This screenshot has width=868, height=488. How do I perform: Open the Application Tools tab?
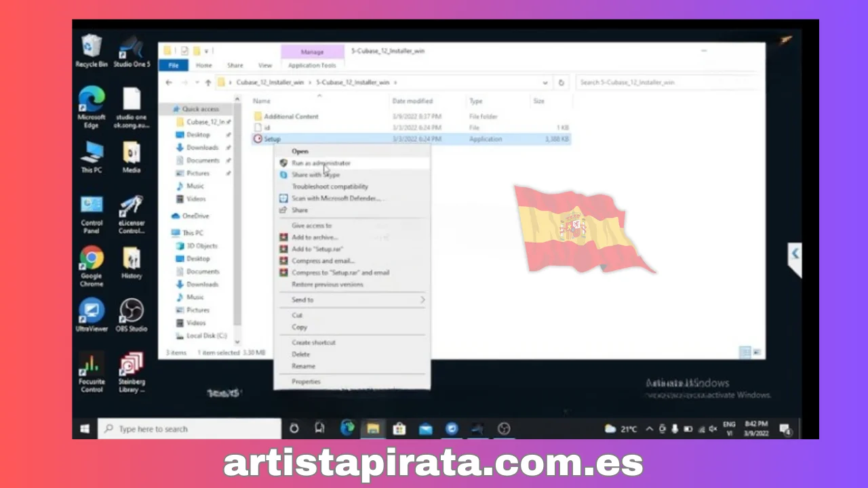click(x=312, y=66)
